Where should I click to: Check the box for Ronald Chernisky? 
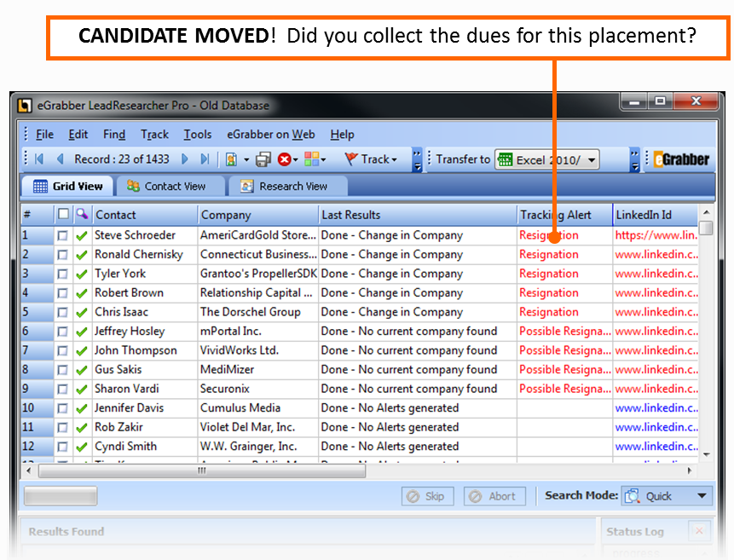(62, 255)
